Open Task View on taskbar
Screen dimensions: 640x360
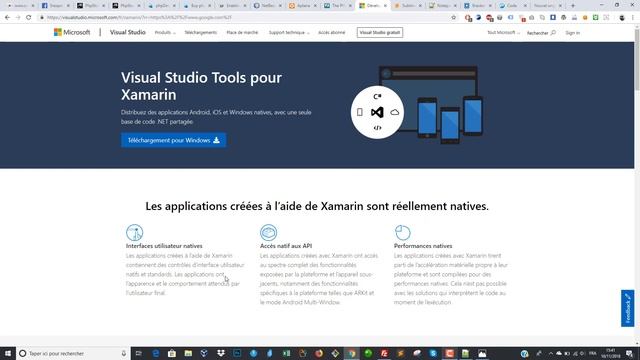click(x=139, y=353)
